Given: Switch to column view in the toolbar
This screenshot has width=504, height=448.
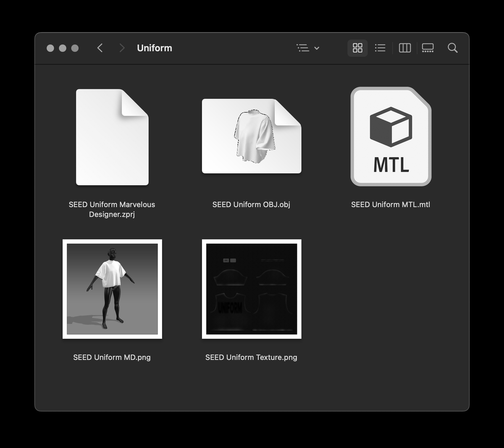Looking at the screenshot, I should click(x=404, y=48).
